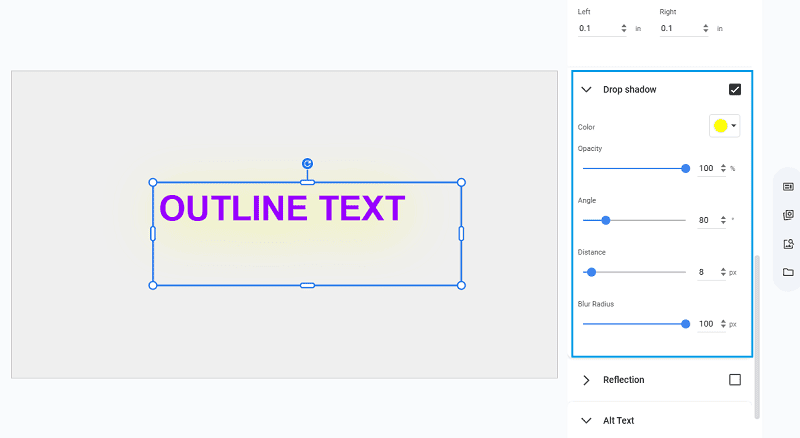Click the Left padding stepper arrows
800x438 pixels.
coord(623,29)
